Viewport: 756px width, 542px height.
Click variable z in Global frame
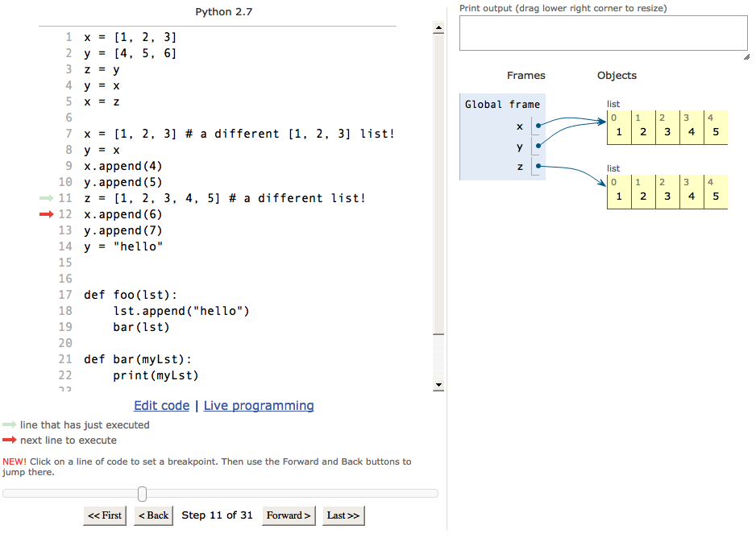(x=519, y=167)
